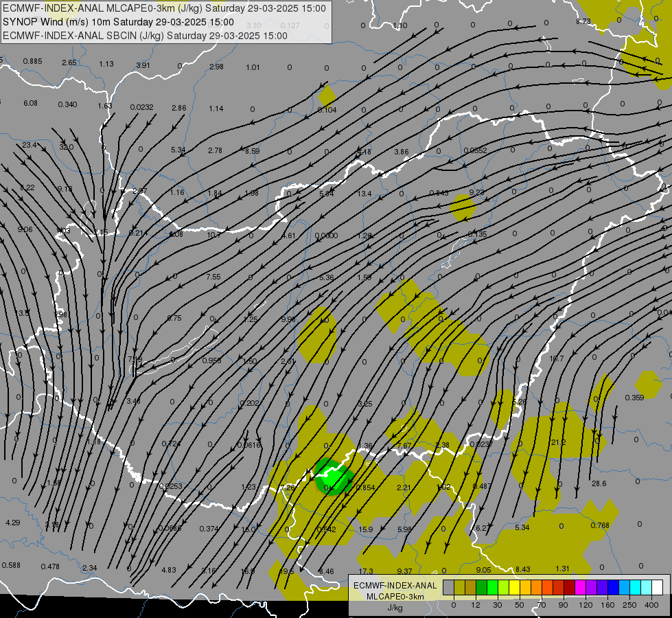Click the map value '13.4'
The width and height of the screenshot is (672, 618).
tap(364, 194)
